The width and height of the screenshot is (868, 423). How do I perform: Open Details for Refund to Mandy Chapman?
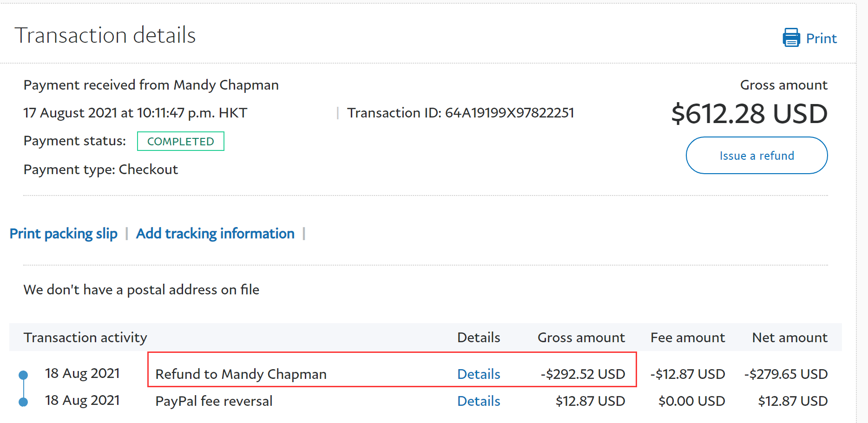[x=479, y=374]
